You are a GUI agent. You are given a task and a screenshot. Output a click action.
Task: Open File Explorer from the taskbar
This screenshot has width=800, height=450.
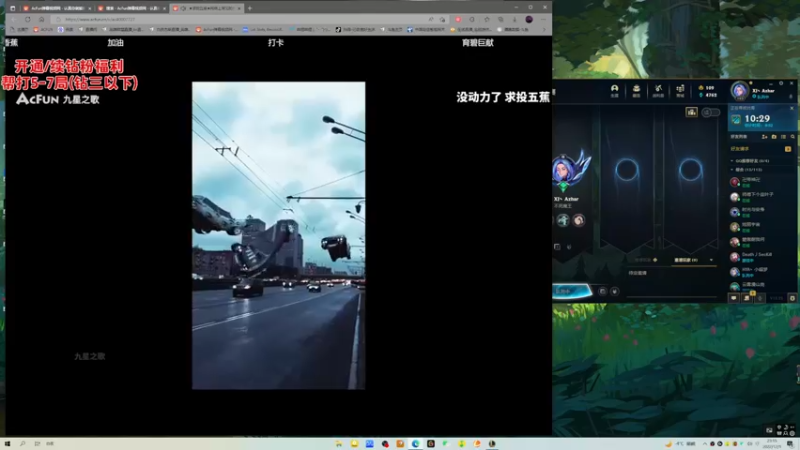[x=339, y=444]
